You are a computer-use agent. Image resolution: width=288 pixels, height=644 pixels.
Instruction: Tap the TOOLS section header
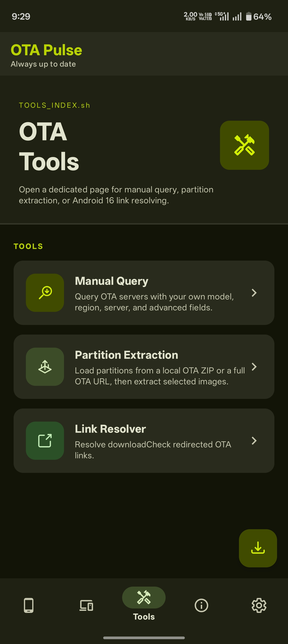pyautogui.click(x=28, y=246)
